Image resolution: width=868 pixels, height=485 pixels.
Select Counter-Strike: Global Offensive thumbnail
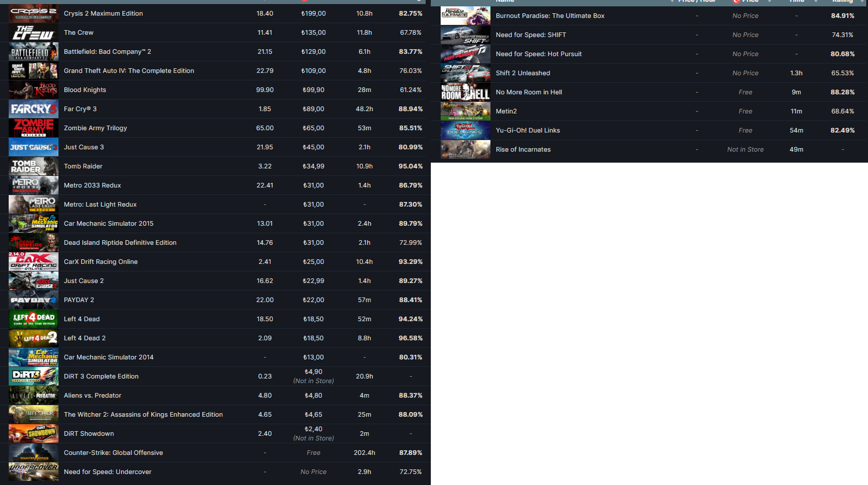34,453
